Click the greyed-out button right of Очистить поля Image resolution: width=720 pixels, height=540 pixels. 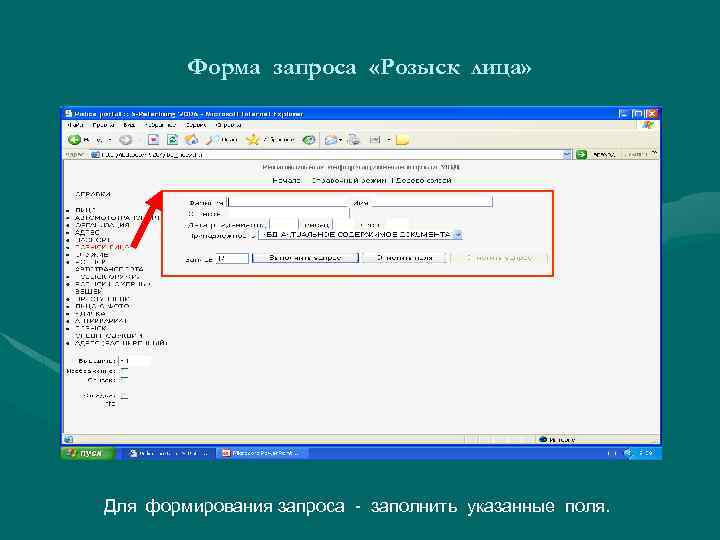499,258
